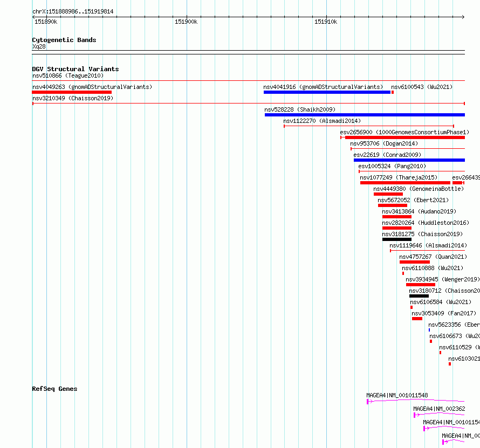Select the nsv4041916 blue variant bar
This screenshot has height=448, width=480.
327,92
